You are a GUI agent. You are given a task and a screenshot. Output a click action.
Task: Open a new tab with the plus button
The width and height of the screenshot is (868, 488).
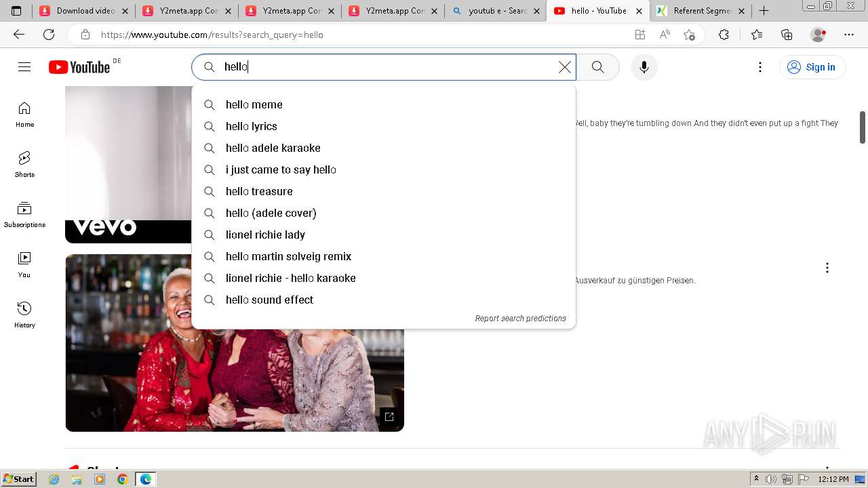coord(764,10)
